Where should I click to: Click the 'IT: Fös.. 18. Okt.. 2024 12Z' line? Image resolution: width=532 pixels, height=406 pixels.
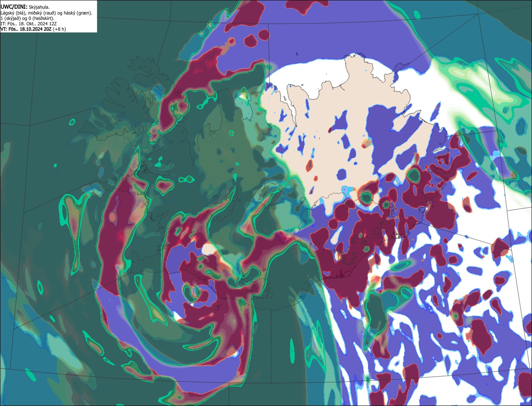29,24
